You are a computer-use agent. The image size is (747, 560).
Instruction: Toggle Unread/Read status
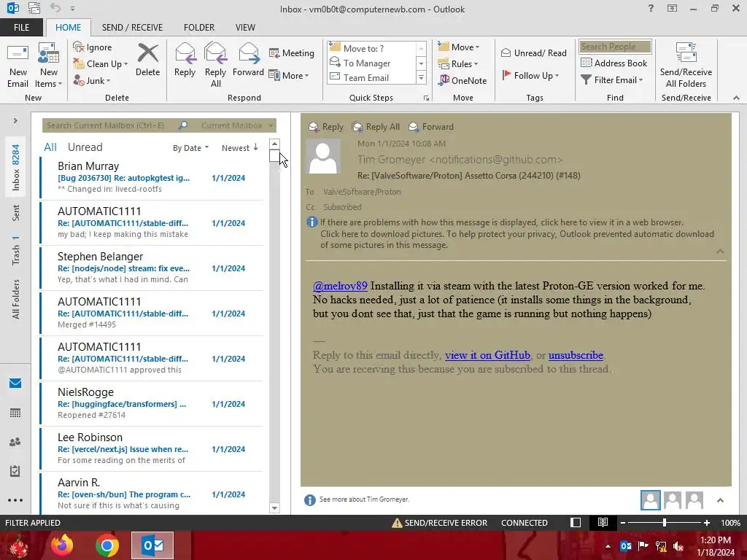point(533,52)
